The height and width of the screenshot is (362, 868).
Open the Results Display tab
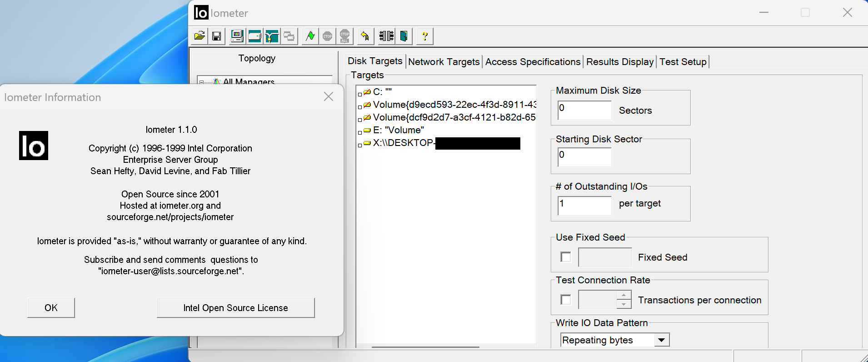pyautogui.click(x=620, y=62)
